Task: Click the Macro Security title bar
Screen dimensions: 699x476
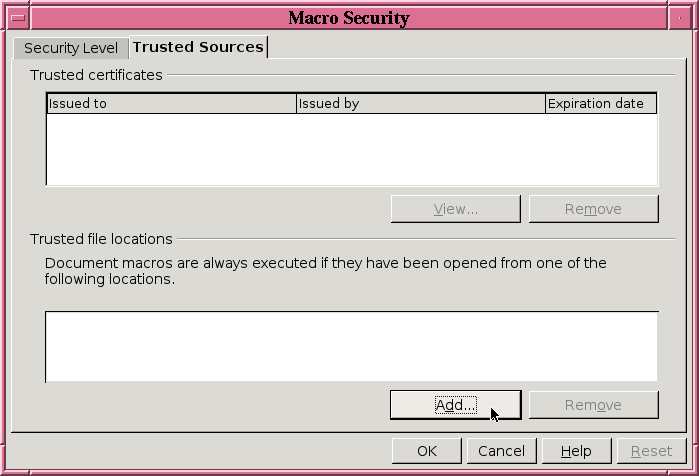Action: [349, 18]
